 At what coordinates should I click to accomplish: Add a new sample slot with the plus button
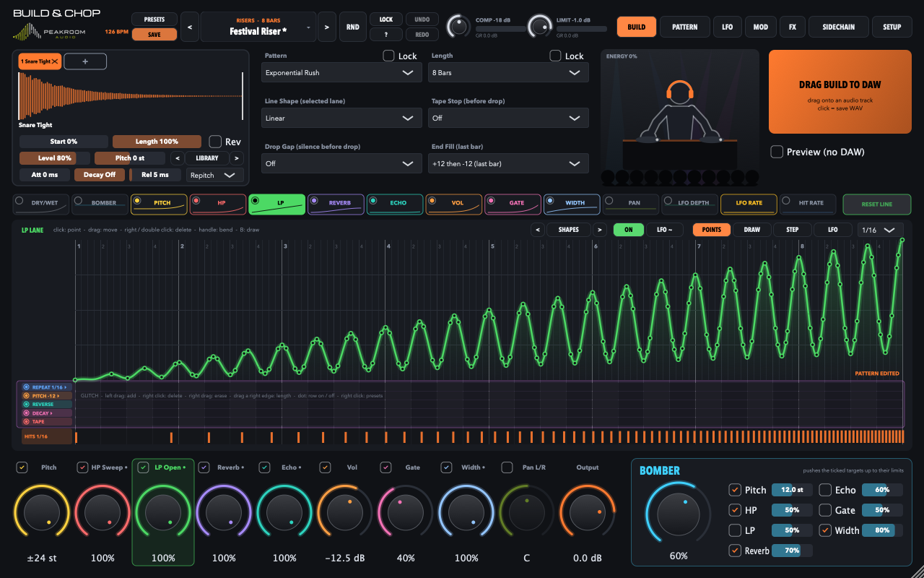[x=85, y=61]
